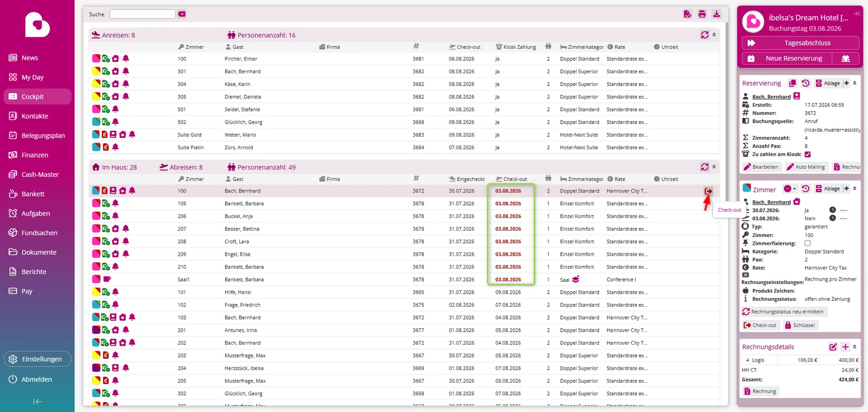Refresh the Im Haus list

705,167
